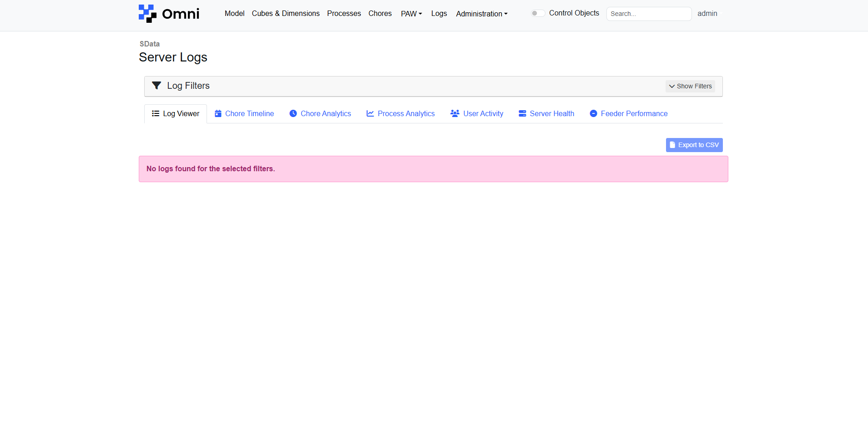Open the Logs nav item

pyautogui.click(x=439, y=14)
